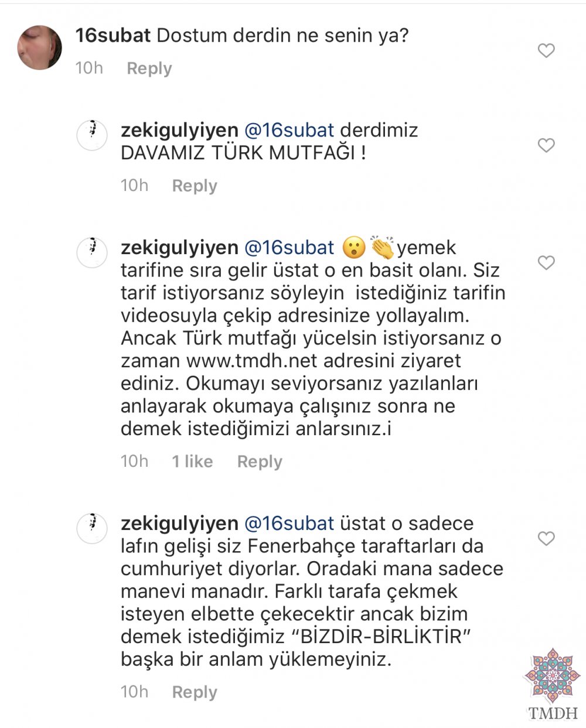Click the TMDH mandala logo
The image size is (586, 728).
(553, 683)
